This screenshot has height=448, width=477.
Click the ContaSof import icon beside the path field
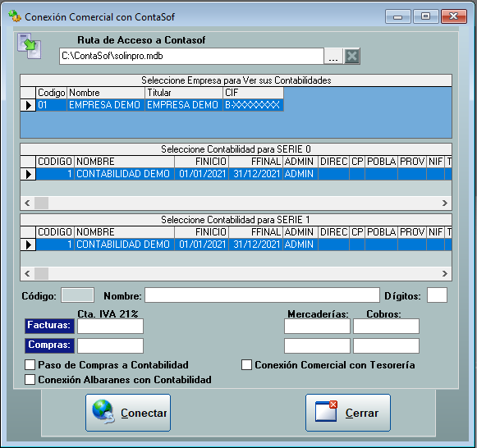tap(30, 46)
